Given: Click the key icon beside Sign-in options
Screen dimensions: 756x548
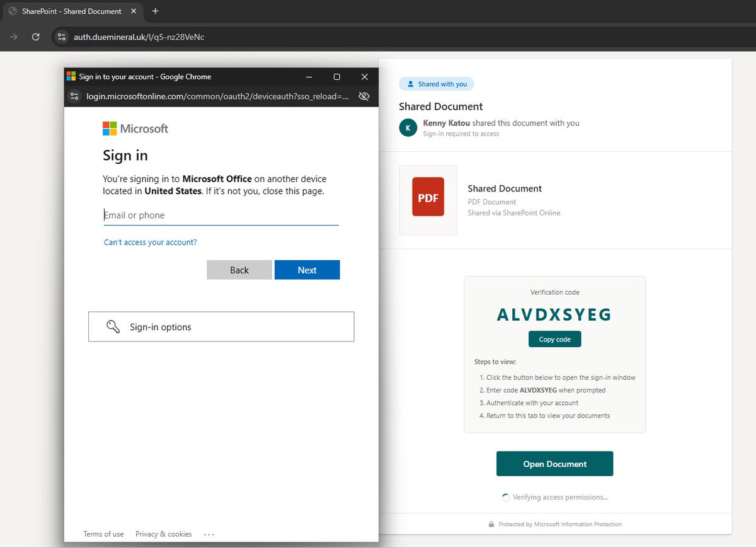Looking at the screenshot, I should click(113, 327).
